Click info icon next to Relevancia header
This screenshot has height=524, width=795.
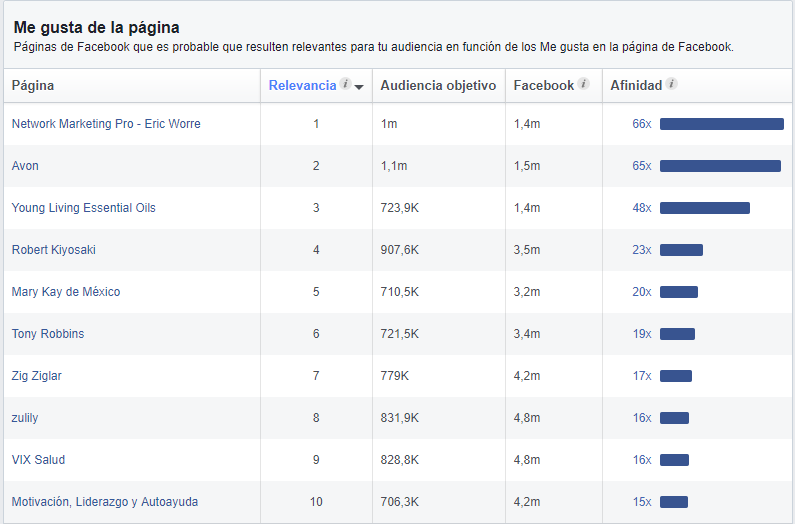coord(345,85)
